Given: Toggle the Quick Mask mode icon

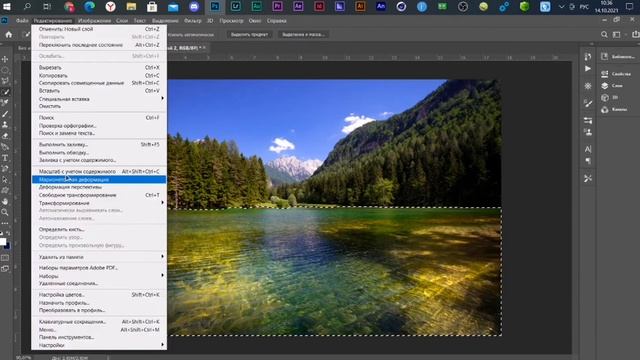Looking at the screenshot, I should (x=5, y=258).
